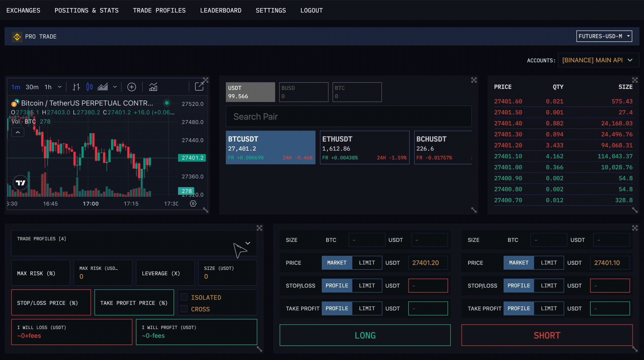Open the chart timeframe dropdown arrow
Viewport: 644px width, 360px height.
pyautogui.click(x=59, y=87)
